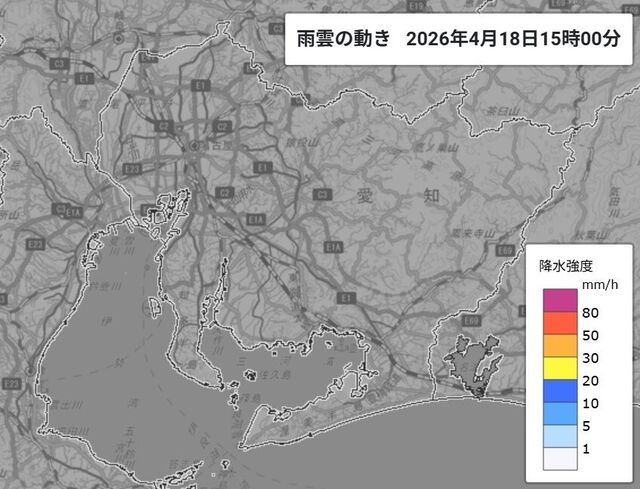
Task: Click the 猿投山 mountain label
Action: [x=303, y=142]
